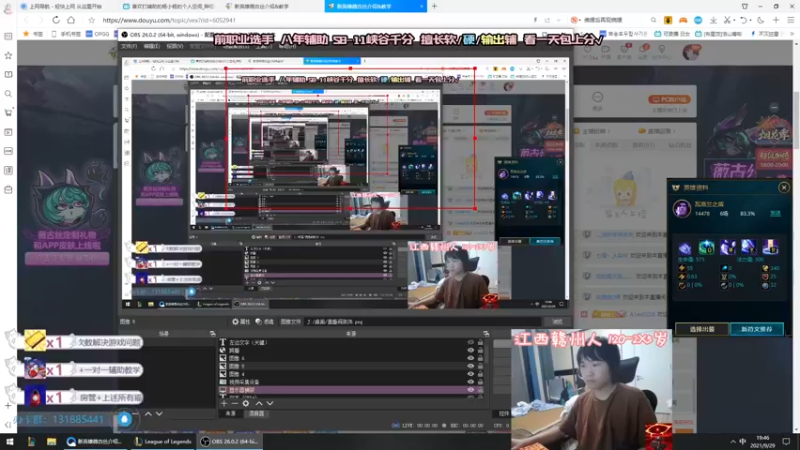This screenshot has height=450, width=800.
Task: Pop out the Sources dock icon
Action: point(486,334)
